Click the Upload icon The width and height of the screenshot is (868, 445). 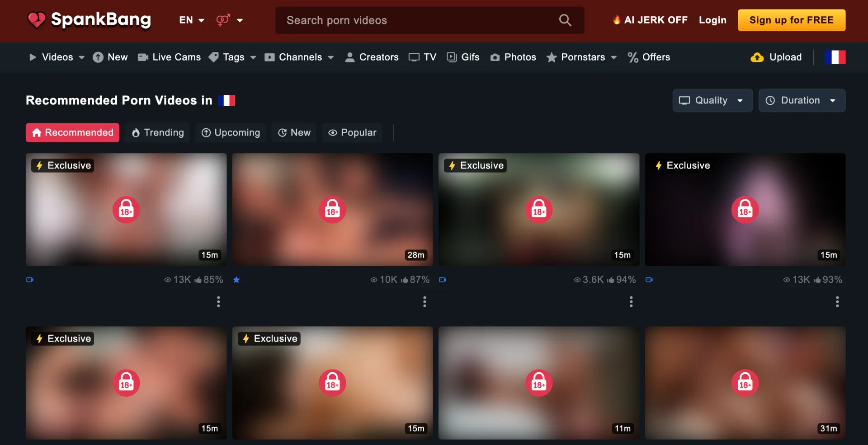coord(757,57)
